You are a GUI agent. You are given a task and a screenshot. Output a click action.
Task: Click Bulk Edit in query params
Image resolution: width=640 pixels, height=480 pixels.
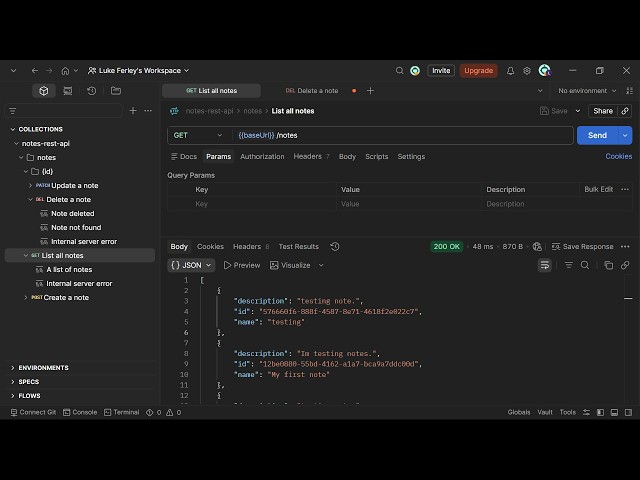[x=598, y=189]
